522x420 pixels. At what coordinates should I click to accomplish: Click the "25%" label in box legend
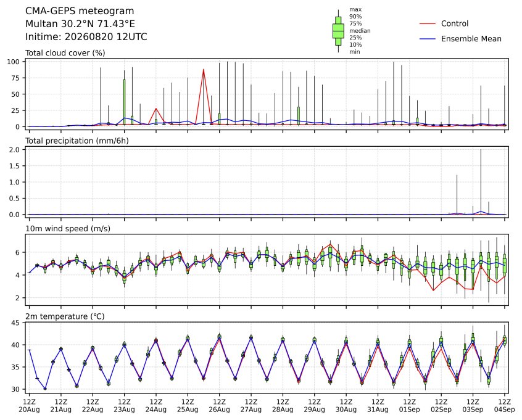point(355,38)
